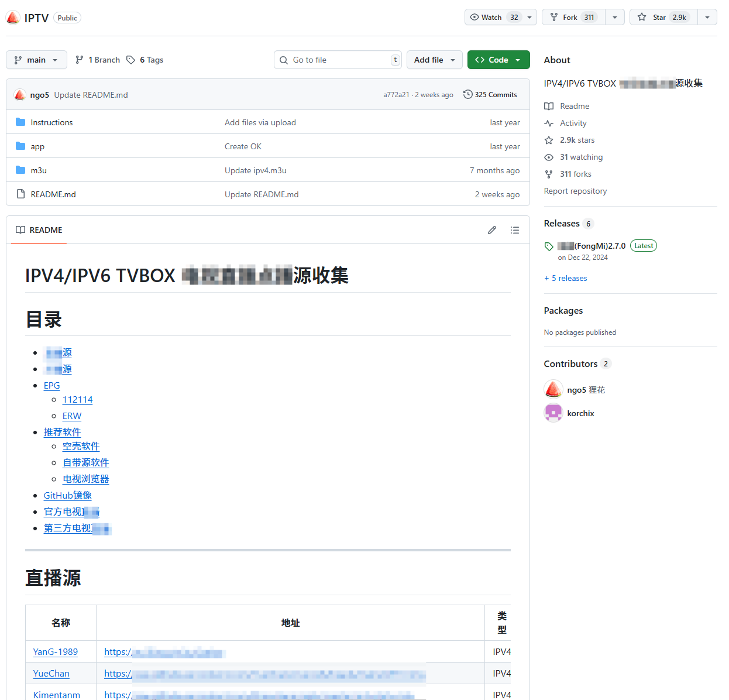
Task: Click the latest release tag icon
Action: click(549, 246)
